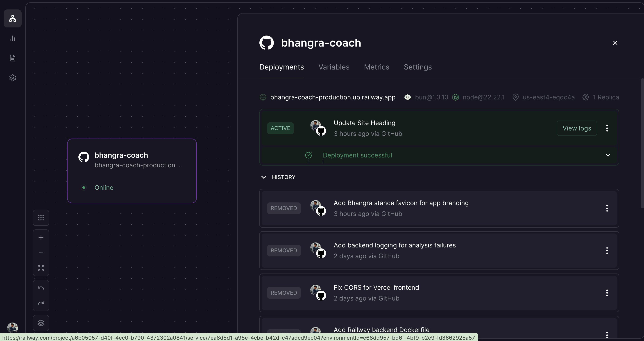Zoom in on the canvas
Image resolution: width=644 pixels, height=341 pixels.
click(41, 238)
